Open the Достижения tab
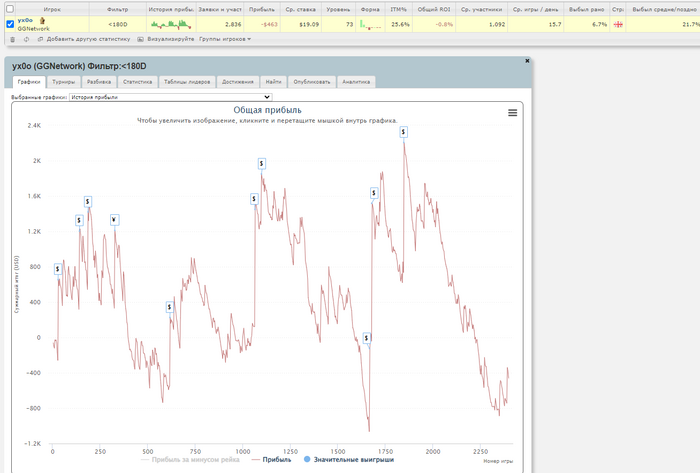Viewport: 700px width, 473px height. point(238,82)
